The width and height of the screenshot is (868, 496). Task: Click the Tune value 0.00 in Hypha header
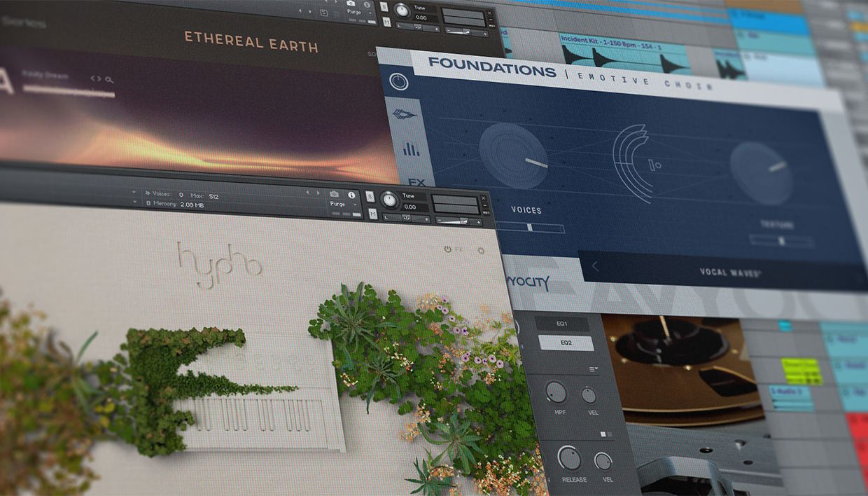(x=411, y=207)
